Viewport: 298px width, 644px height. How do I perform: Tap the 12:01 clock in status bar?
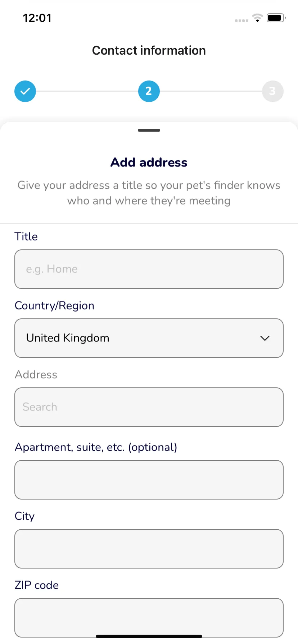(x=37, y=18)
